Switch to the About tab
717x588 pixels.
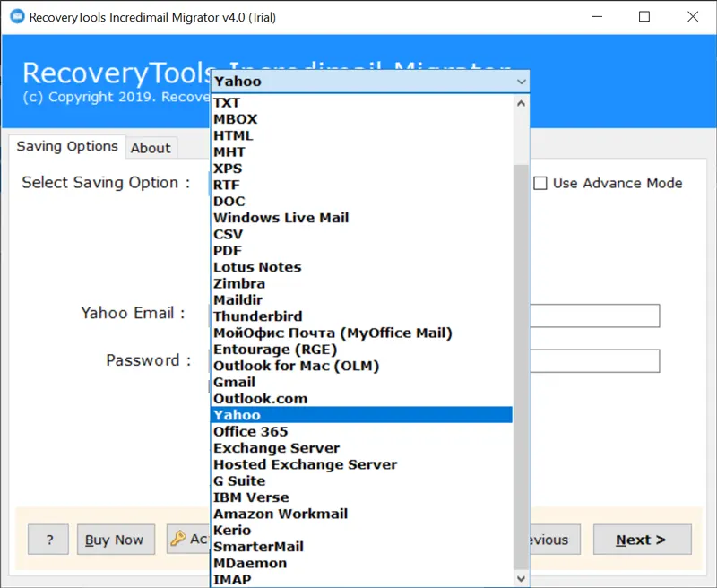tap(151, 148)
